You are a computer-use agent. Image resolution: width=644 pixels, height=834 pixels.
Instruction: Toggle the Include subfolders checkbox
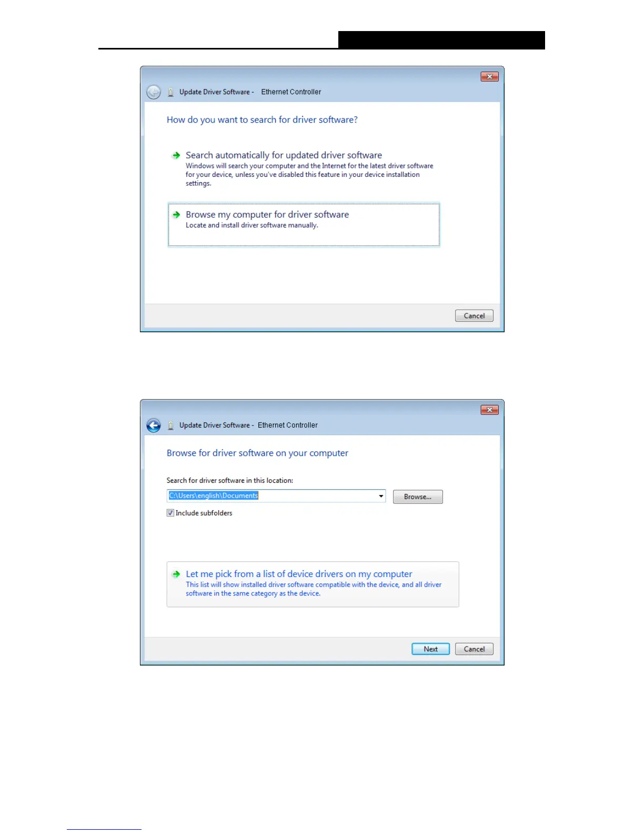(x=170, y=513)
